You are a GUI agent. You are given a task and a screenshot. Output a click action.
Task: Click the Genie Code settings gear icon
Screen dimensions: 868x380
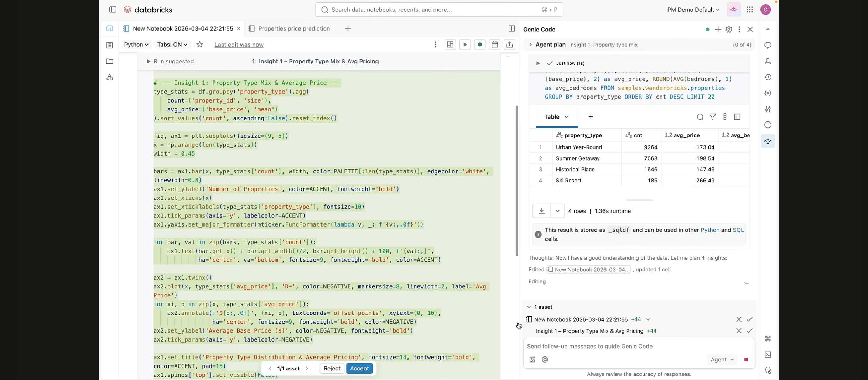729,30
